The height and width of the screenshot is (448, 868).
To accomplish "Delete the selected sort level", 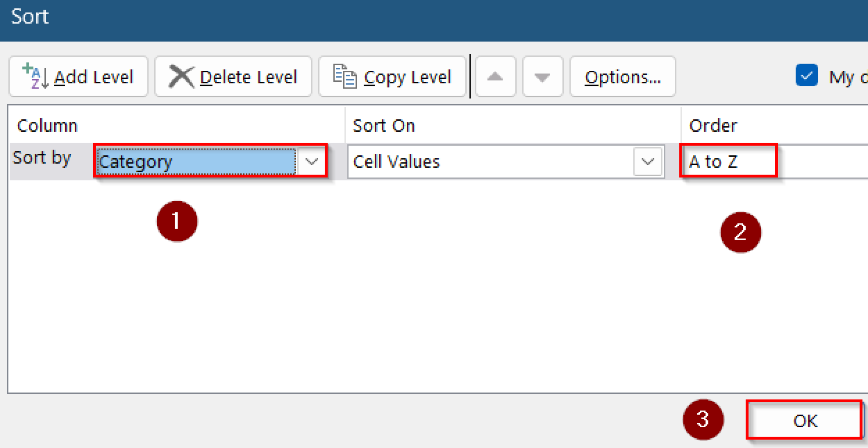I will [x=233, y=76].
